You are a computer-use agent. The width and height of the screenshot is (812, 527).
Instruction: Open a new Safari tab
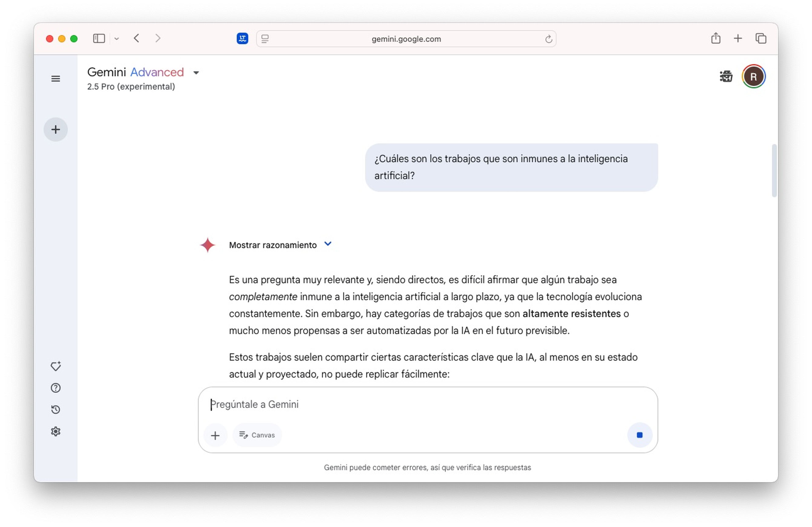[x=738, y=38]
